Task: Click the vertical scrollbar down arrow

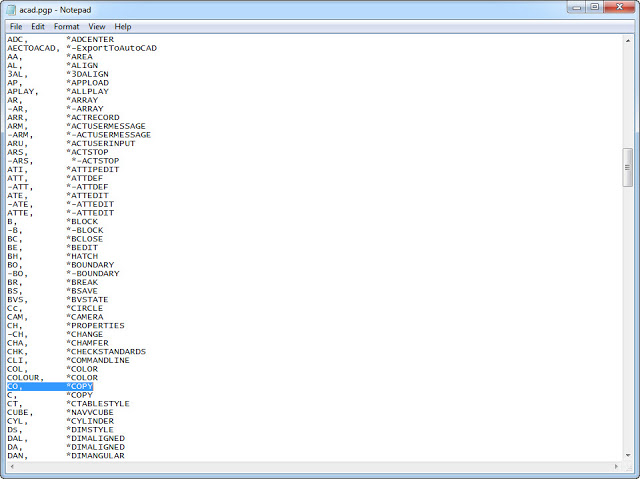Action: [x=628, y=455]
